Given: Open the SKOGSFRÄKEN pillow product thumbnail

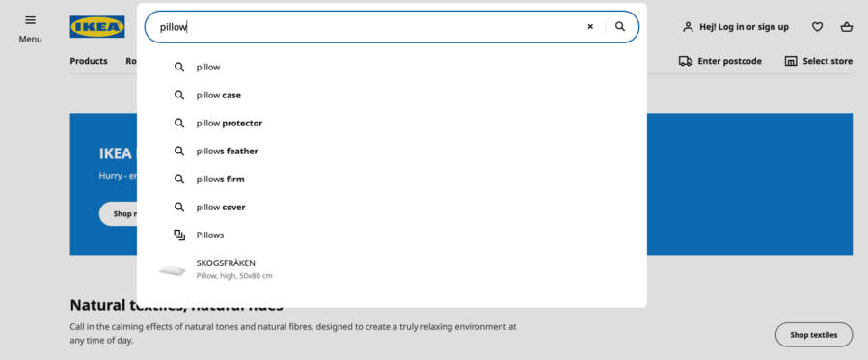Looking at the screenshot, I should tap(173, 270).
